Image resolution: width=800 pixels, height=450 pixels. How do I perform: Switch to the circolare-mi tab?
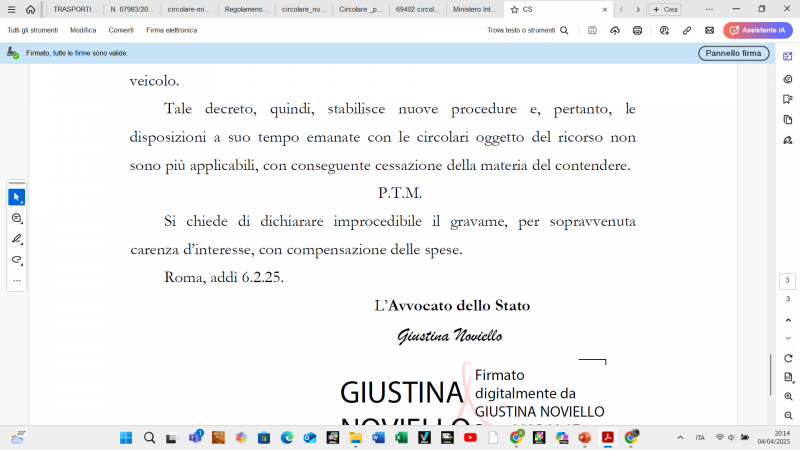coord(189,9)
